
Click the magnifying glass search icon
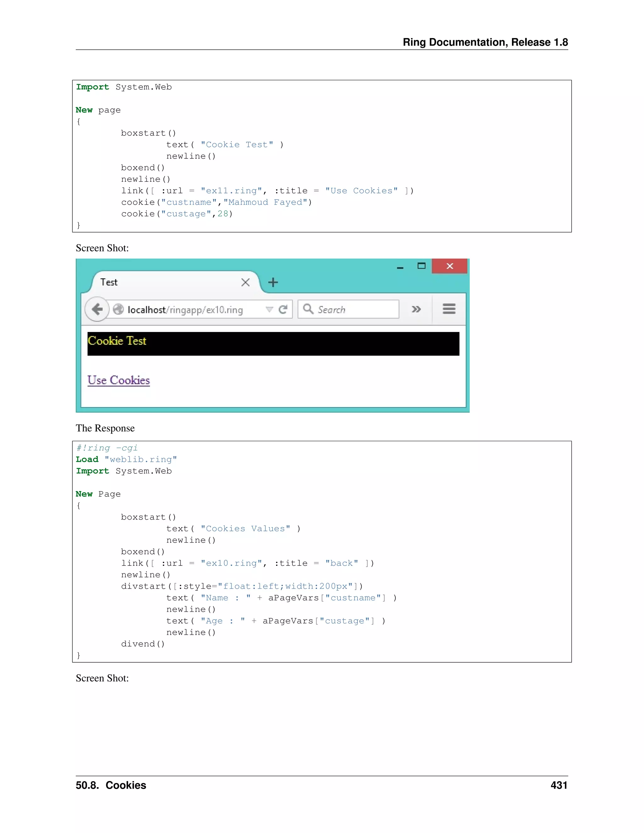[x=308, y=309]
